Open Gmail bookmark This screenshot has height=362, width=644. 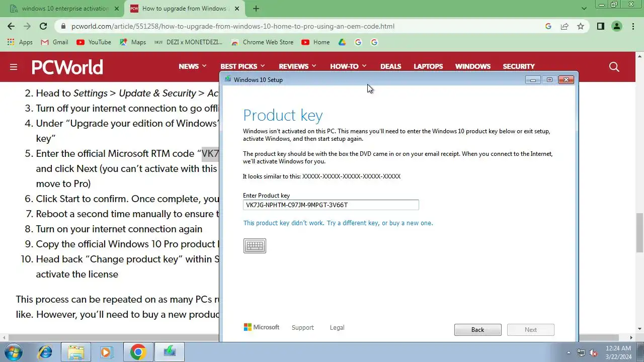click(54, 42)
